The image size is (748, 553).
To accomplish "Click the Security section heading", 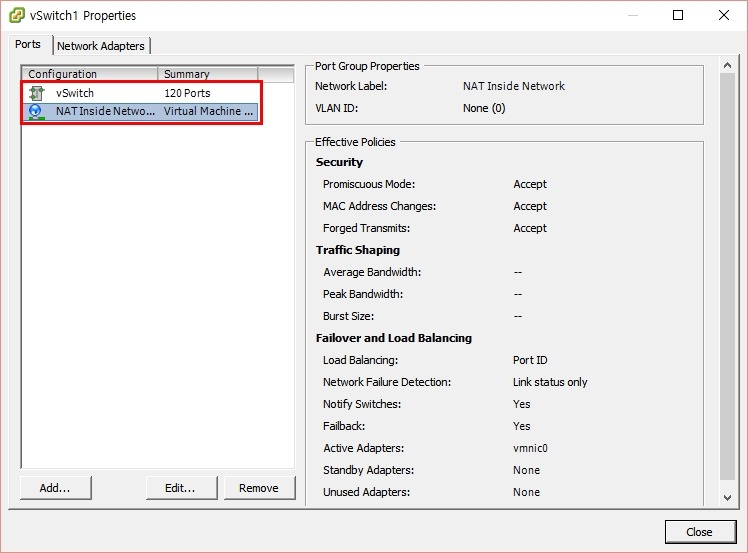I will coord(339,162).
